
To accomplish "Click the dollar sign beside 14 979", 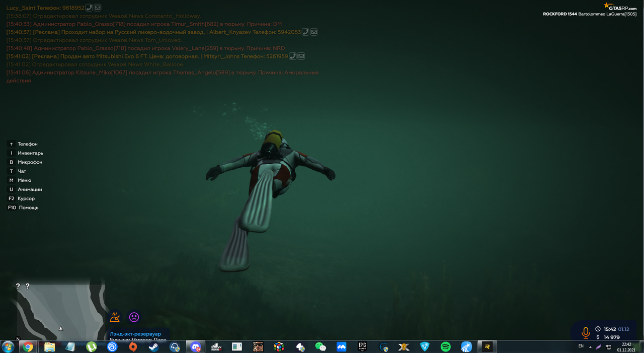I will coord(598,337).
